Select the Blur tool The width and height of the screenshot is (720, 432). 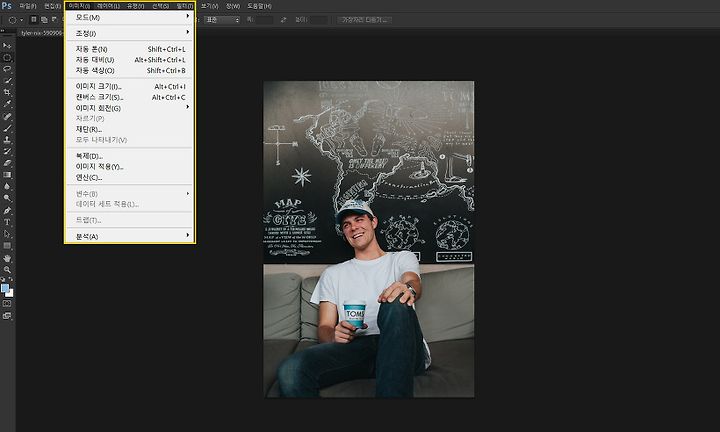tap(7, 186)
